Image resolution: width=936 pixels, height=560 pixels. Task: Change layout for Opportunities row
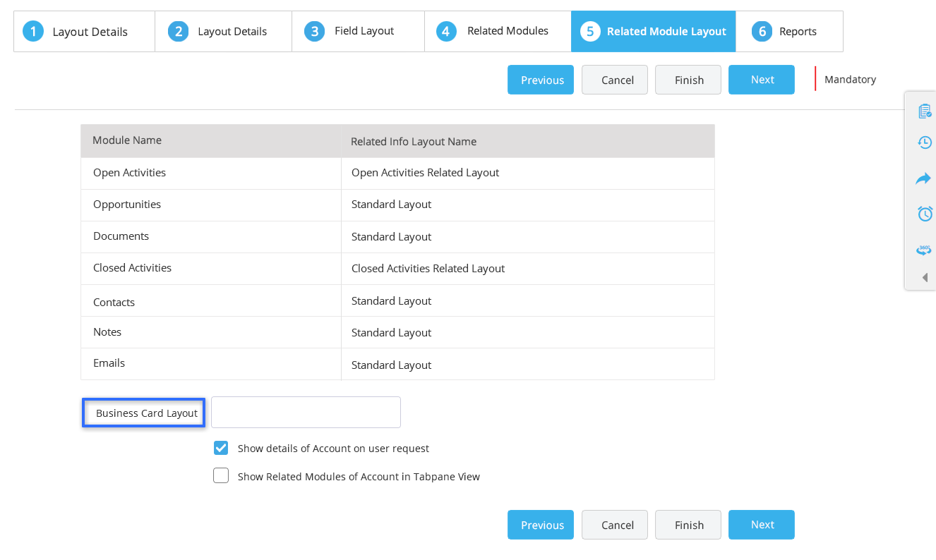coord(391,204)
